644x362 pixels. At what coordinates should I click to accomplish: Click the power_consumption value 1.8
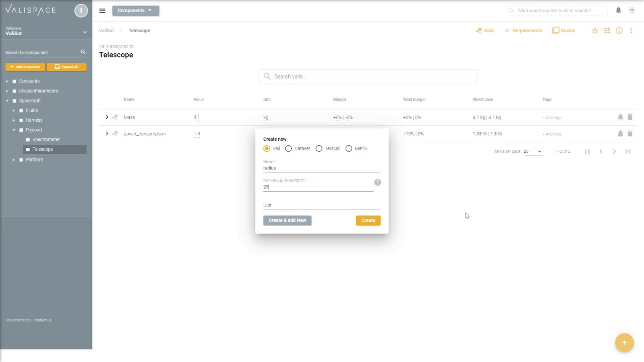197,134
